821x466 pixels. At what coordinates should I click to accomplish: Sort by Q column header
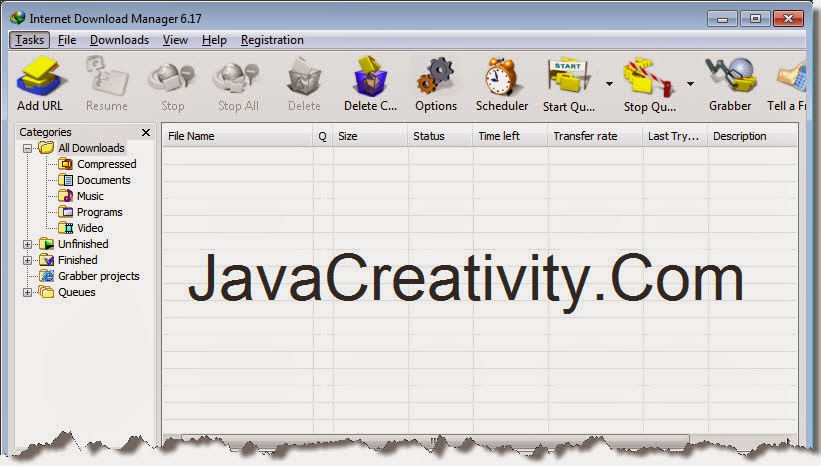[x=323, y=136]
